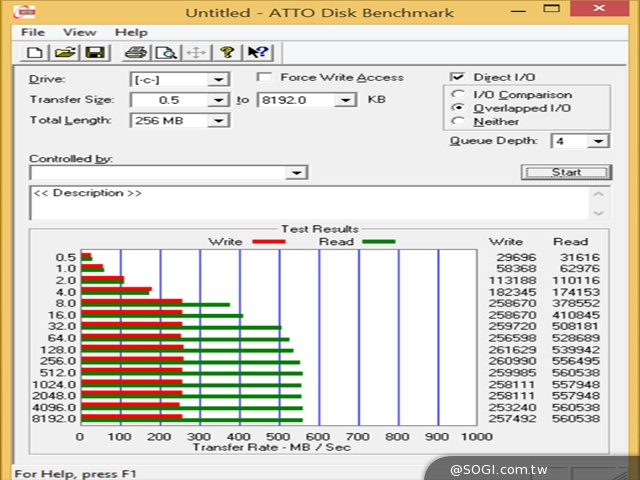Select the I/O Comparison radio button
640x480 pixels.
pyautogui.click(x=458, y=95)
